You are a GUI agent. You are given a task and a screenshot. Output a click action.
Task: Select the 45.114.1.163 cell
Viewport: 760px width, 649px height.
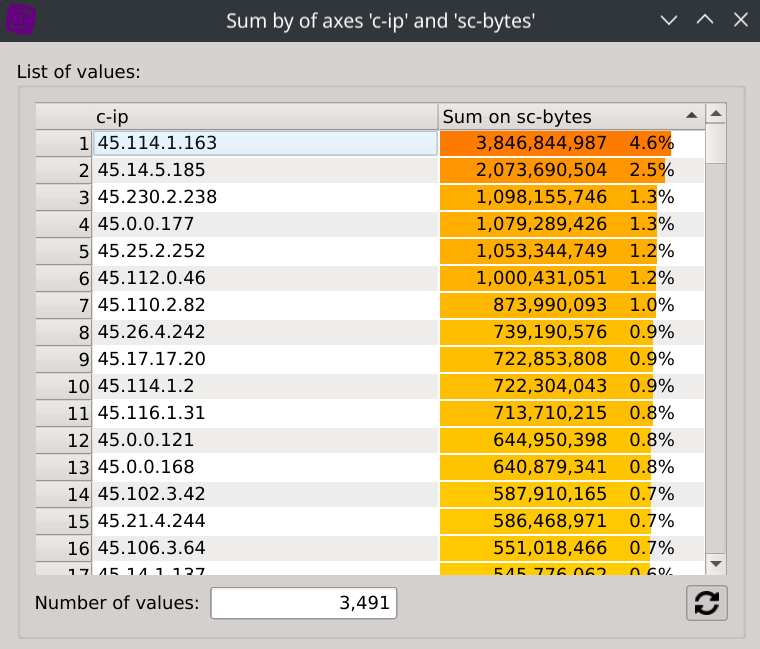pos(265,143)
